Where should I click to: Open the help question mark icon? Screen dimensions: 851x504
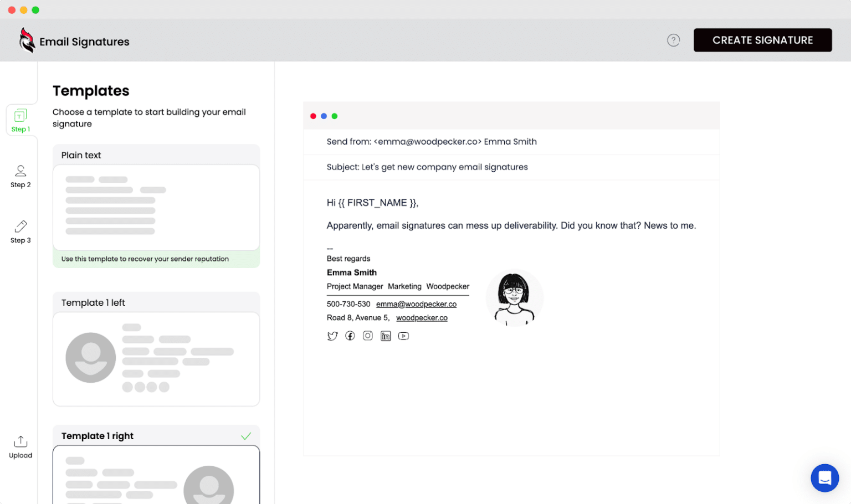point(673,40)
